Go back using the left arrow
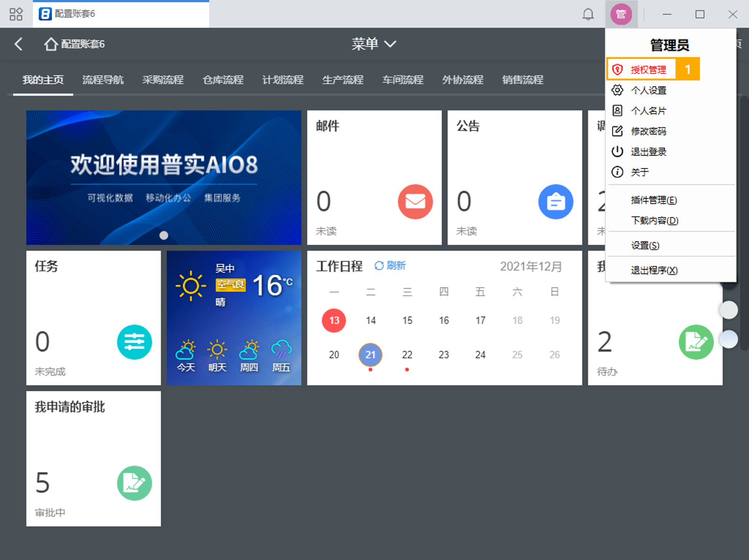749x560 pixels. (19, 44)
